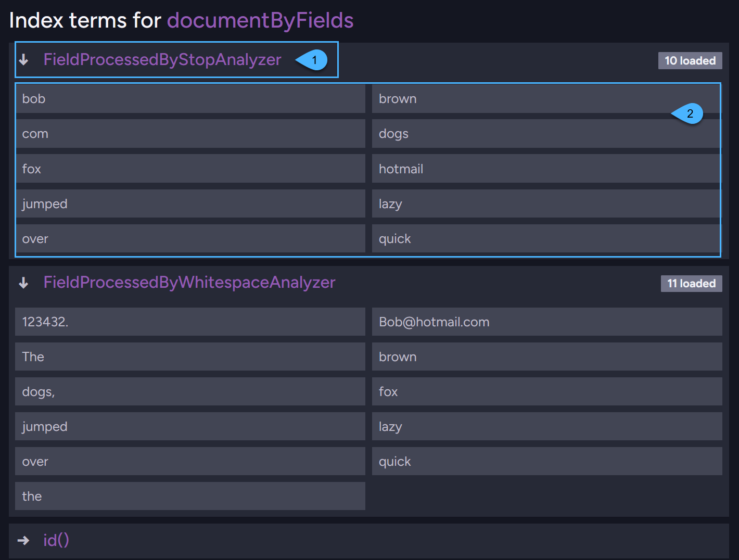Select the 'quick' term in StopAnalyzer list
The width and height of the screenshot is (739, 560).
pyautogui.click(x=547, y=238)
